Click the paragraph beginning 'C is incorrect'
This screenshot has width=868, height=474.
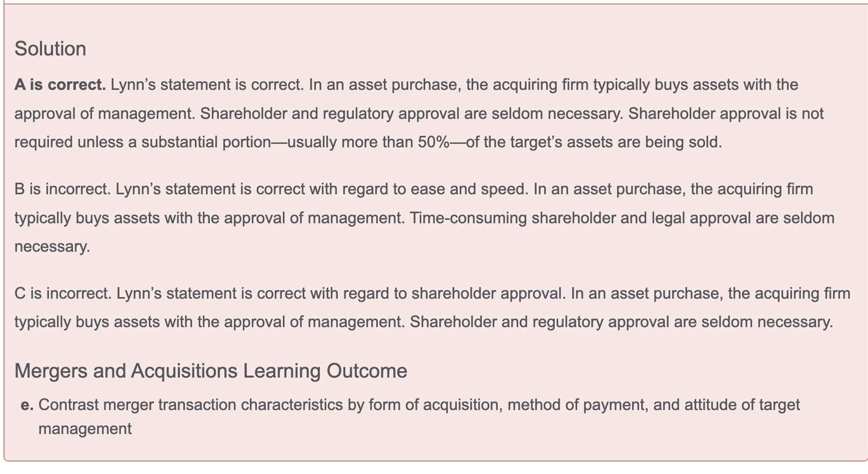point(433,307)
